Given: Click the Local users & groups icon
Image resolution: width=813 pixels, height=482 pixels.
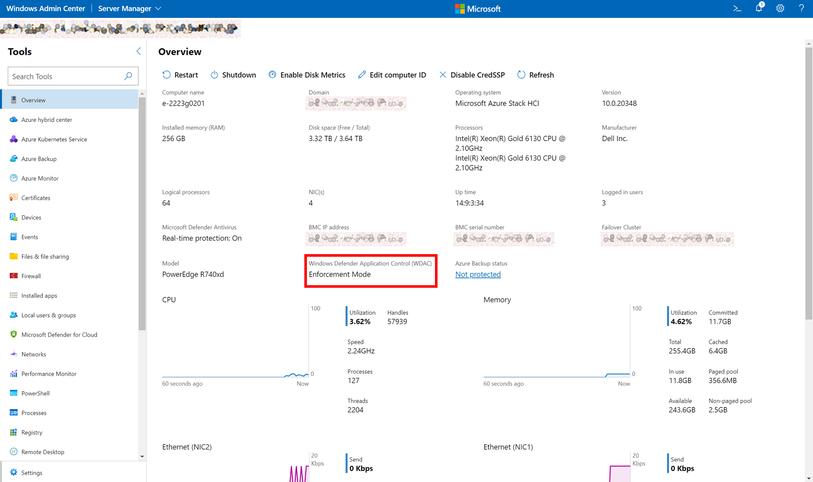Looking at the screenshot, I should click(x=13, y=315).
